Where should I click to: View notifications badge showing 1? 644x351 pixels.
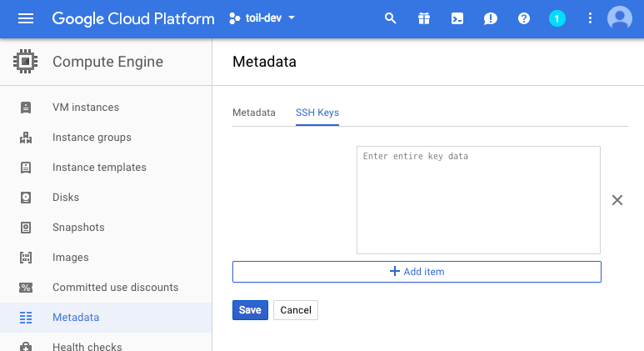pos(557,18)
